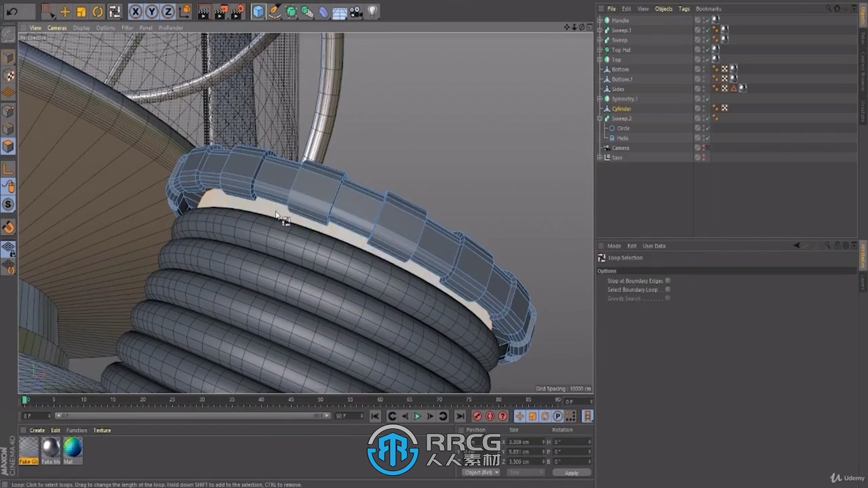This screenshot has height=488, width=868.
Task: Click the Size X input field
Action: [x=526, y=442]
